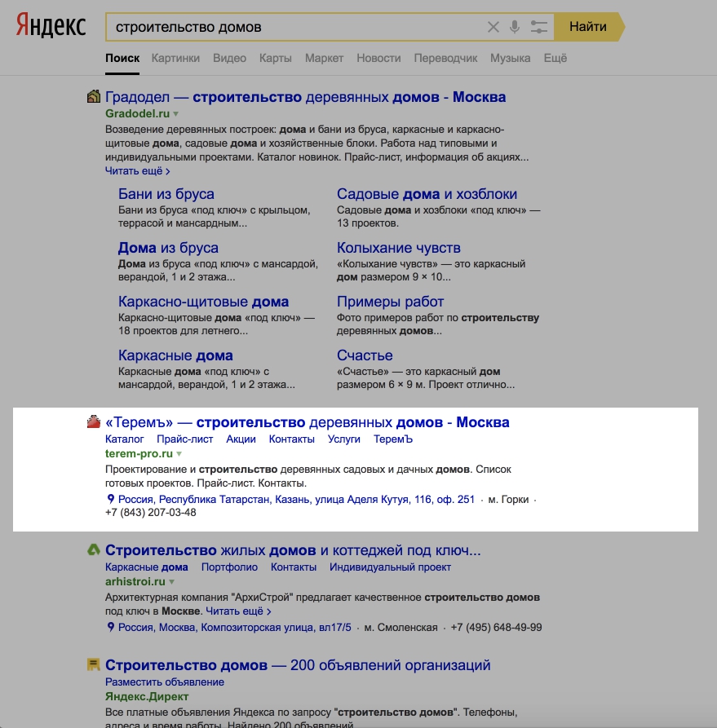Screen dimensions: 717x728
Task: Open the Садовые дома и хозблоки sitelink
Action: [x=427, y=193]
